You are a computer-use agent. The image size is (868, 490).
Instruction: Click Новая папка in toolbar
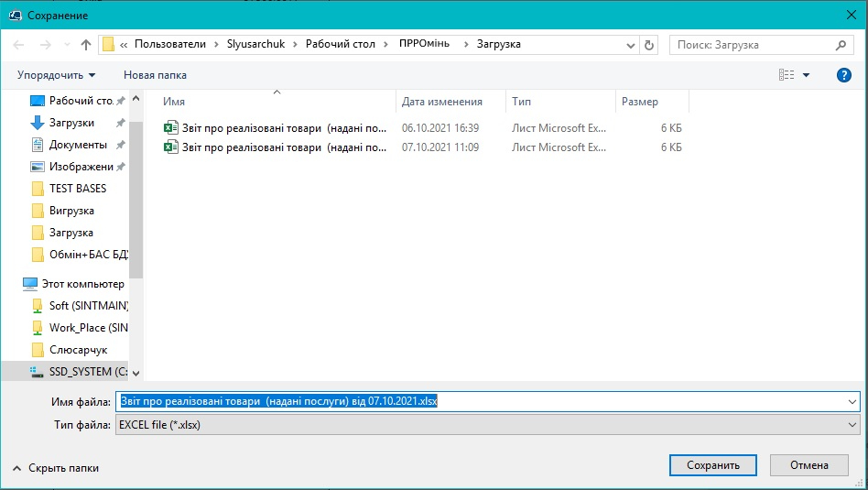pyautogui.click(x=155, y=75)
